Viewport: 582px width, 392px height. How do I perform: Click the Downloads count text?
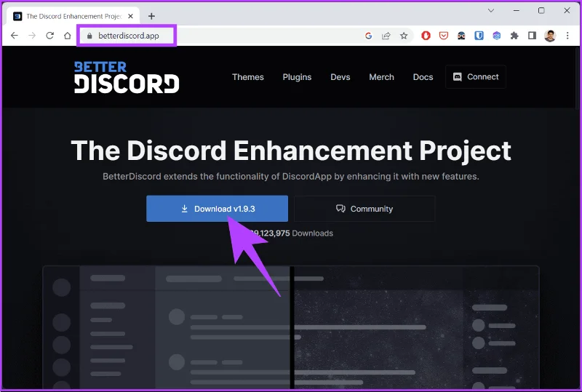point(292,233)
